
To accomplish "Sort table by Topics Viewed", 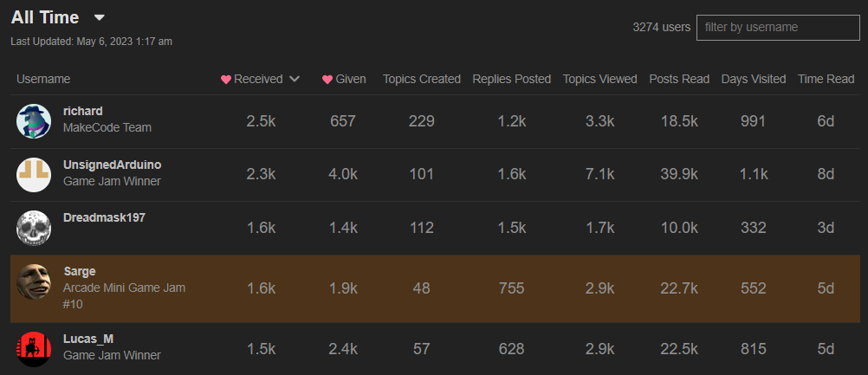I will [x=599, y=79].
